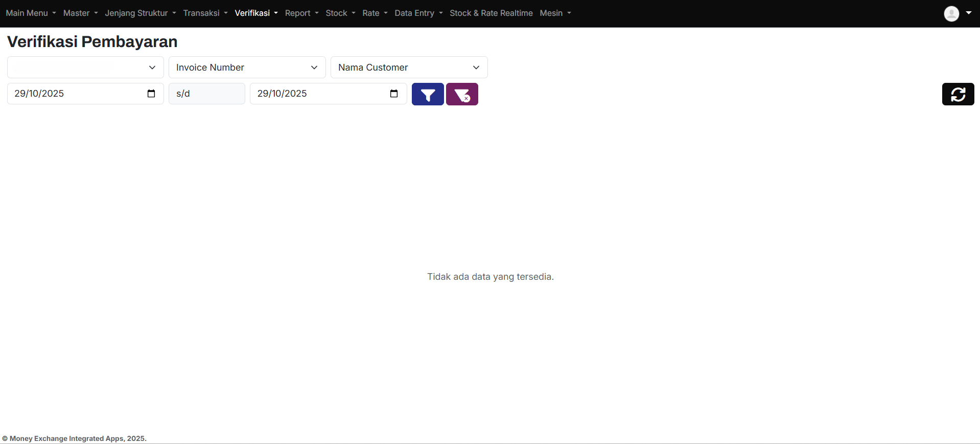980x444 pixels.
Task: Expand the Nama Customer dropdown
Action: point(409,68)
